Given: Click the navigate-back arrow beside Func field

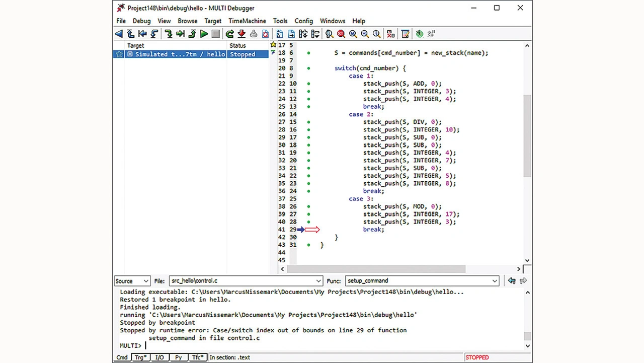Looking at the screenshot, I should 512,281.
